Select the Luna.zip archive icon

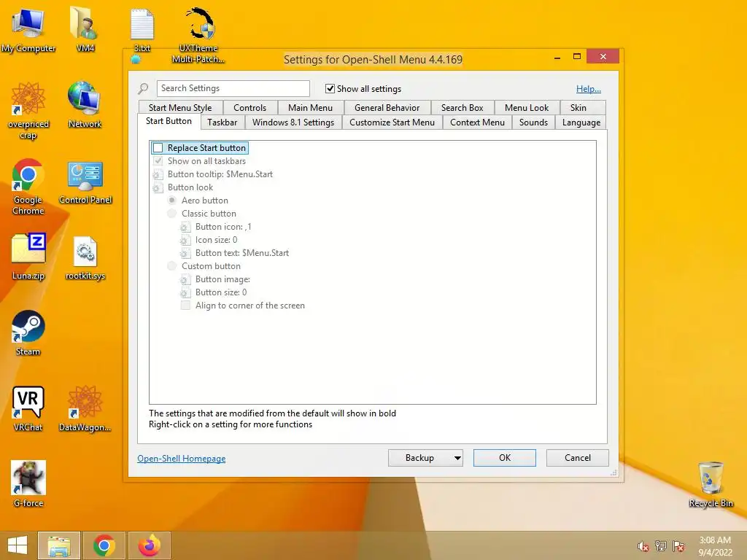click(28, 257)
